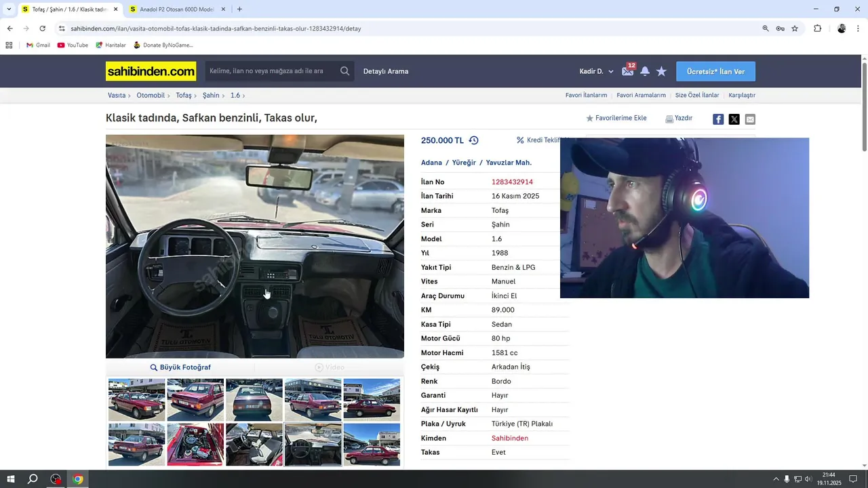This screenshot has width=868, height=488.
Task: Click the Adana location link
Action: pyautogui.click(x=431, y=163)
